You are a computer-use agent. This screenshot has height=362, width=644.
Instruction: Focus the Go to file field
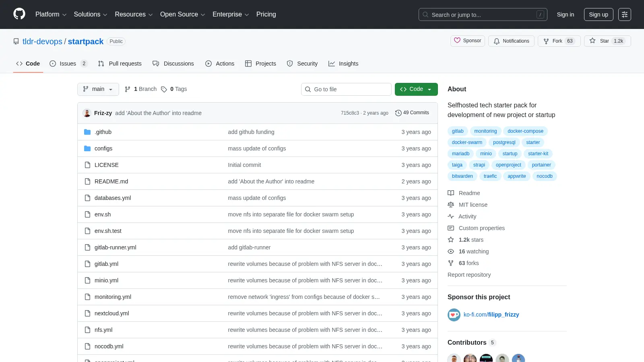point(346,89)
